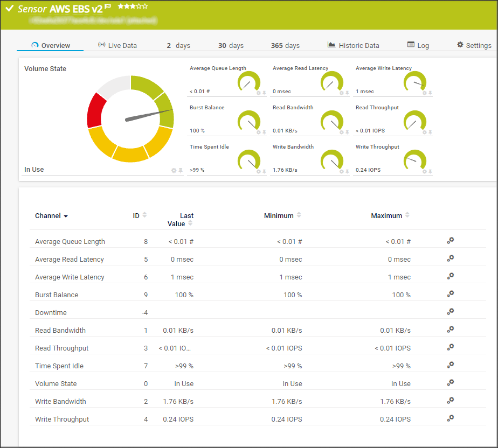Click the large In Use volume state gauge

[x=129, y=118]
